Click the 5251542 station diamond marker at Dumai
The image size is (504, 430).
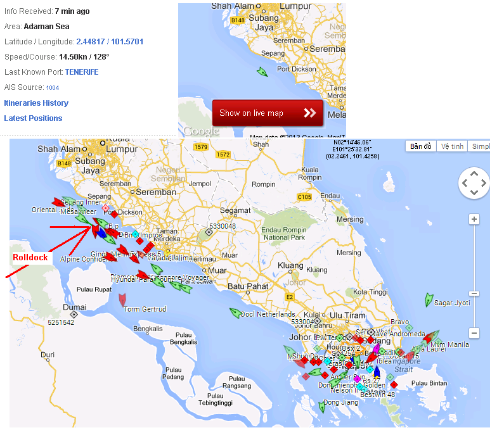(x=74, y=314)
